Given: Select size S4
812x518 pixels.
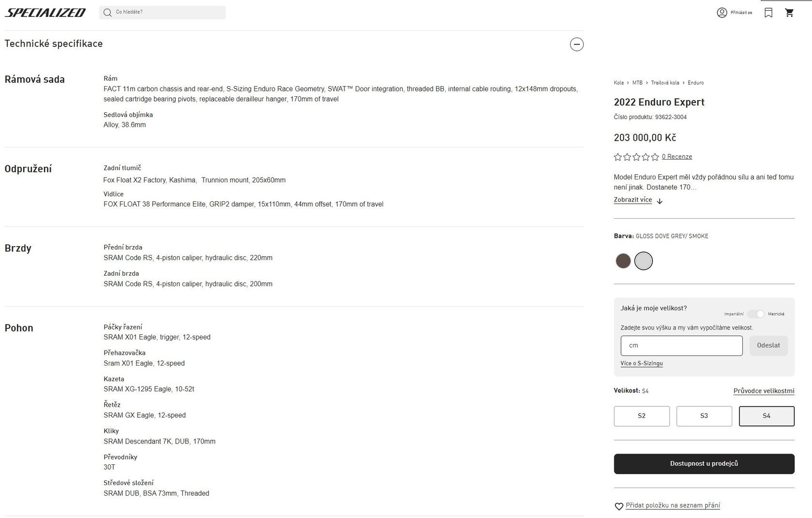Looking at the screenshot, I should tap(767, 416).
